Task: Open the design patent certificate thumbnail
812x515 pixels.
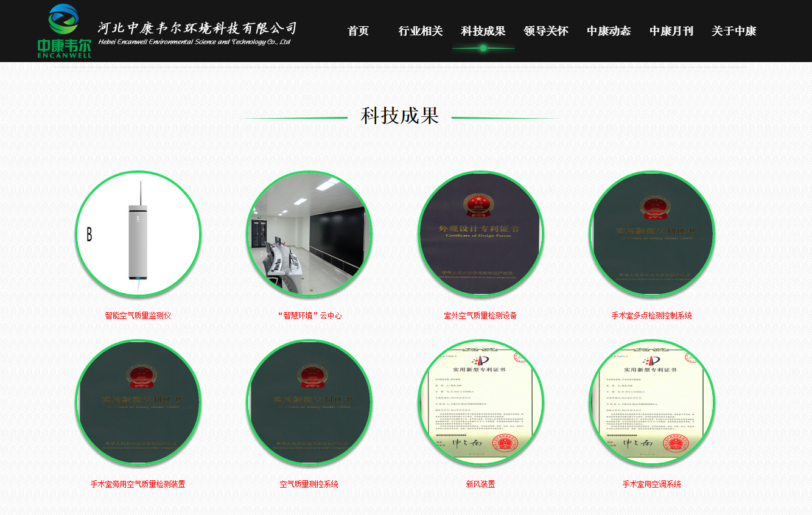Action: (x=480, y=234)
